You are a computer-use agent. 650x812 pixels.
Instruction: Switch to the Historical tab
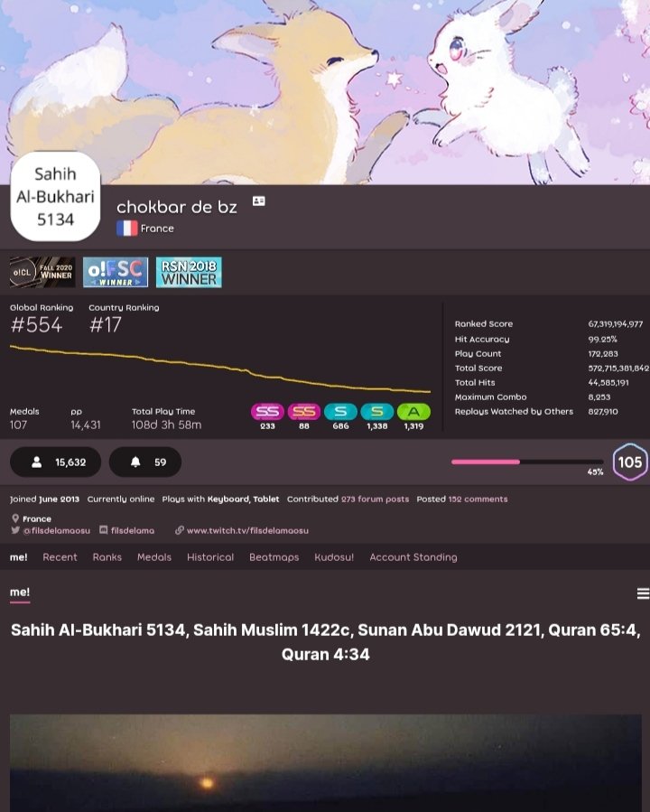pos(210,557)
